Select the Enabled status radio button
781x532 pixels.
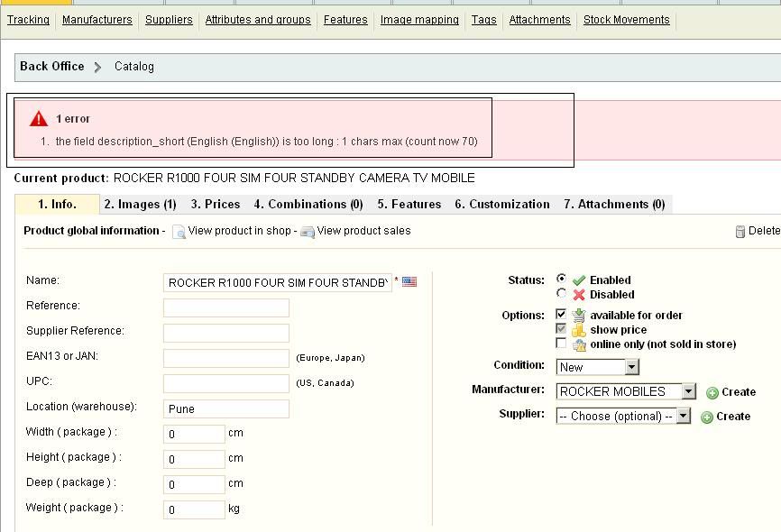pos(562,280)
